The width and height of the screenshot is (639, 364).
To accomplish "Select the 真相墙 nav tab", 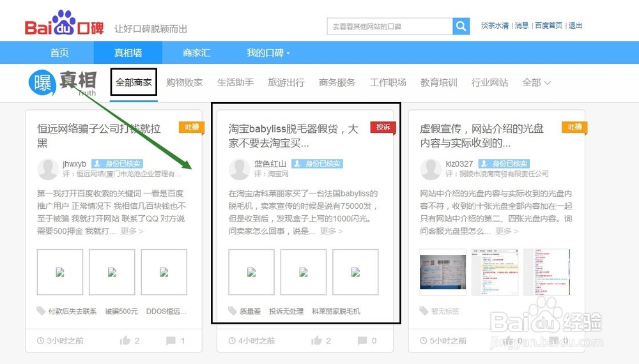I will coord(128,53).
